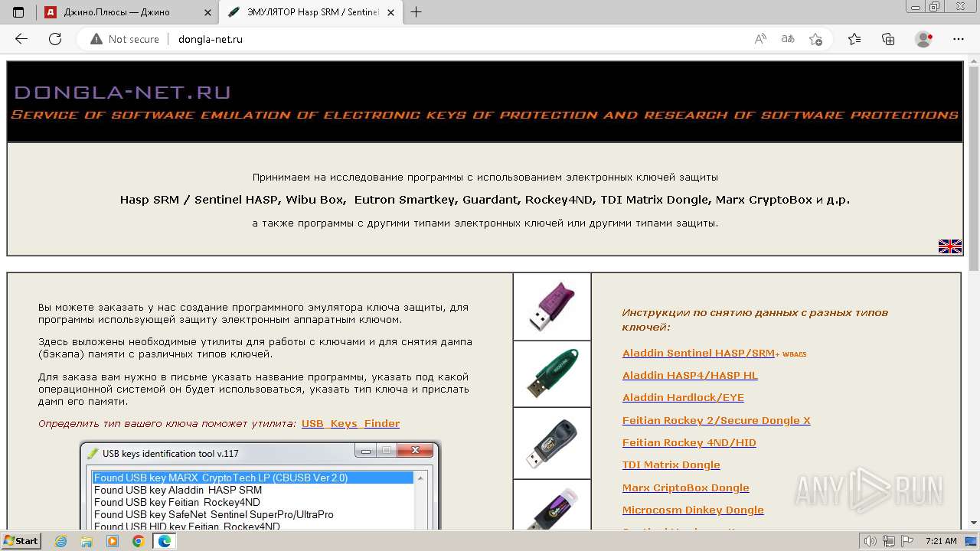Open the translate page option

(x=788, y=39)
